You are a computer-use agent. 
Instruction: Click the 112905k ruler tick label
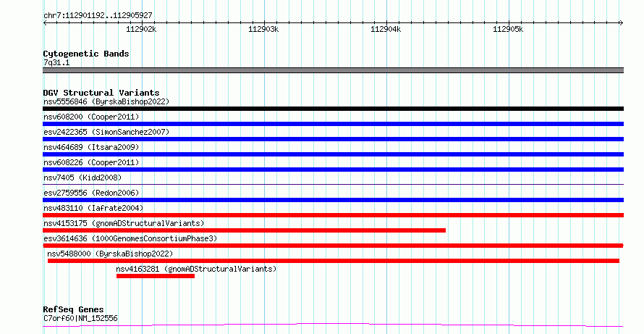(508, 29)
